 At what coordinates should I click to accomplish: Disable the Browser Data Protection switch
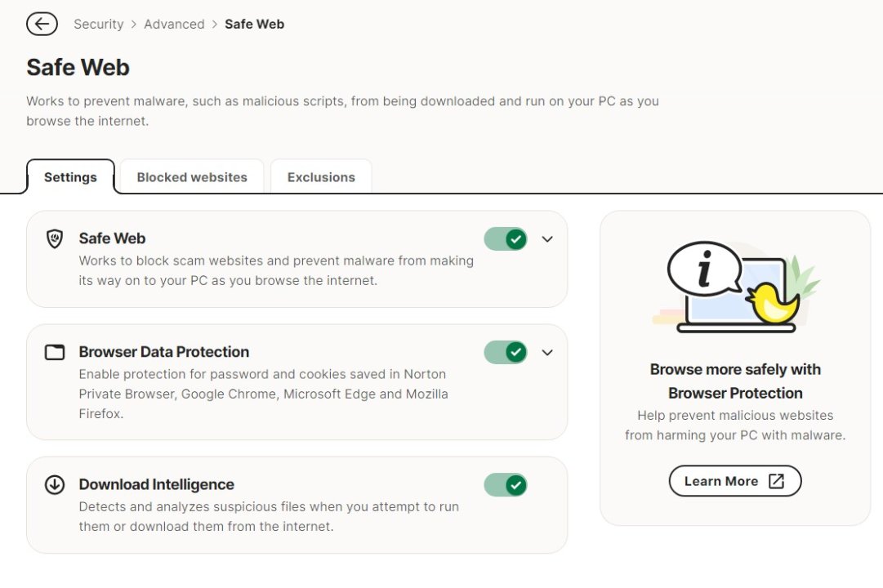click(x=506, y=353)
